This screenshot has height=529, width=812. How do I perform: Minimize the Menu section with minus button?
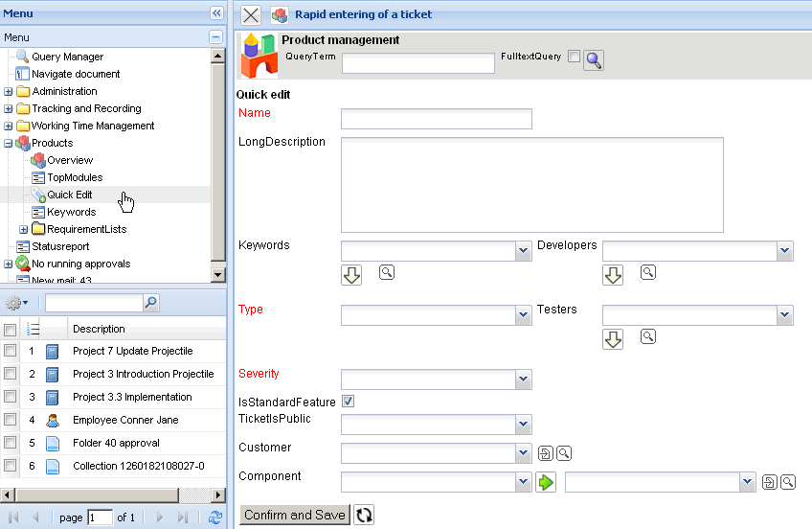(x=216, y=37)
